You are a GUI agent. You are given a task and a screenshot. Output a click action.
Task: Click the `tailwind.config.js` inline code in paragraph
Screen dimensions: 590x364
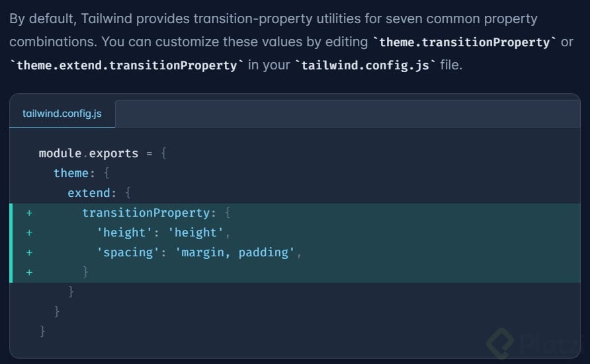365,65
